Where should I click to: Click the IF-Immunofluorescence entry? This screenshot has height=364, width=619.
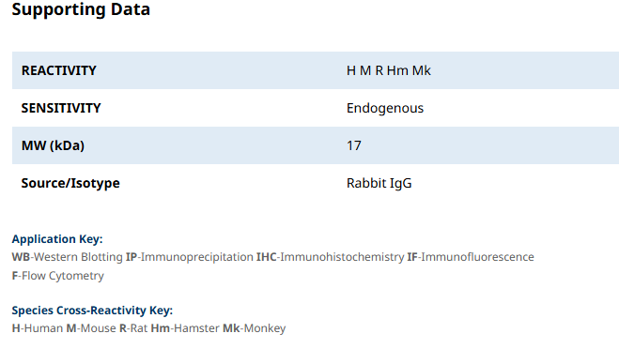[471, 257]
